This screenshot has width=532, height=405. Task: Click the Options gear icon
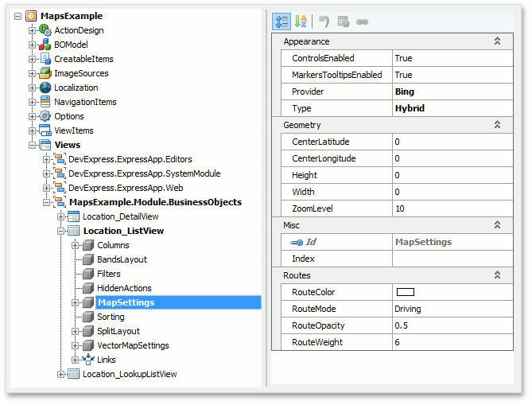coord(45,116)
